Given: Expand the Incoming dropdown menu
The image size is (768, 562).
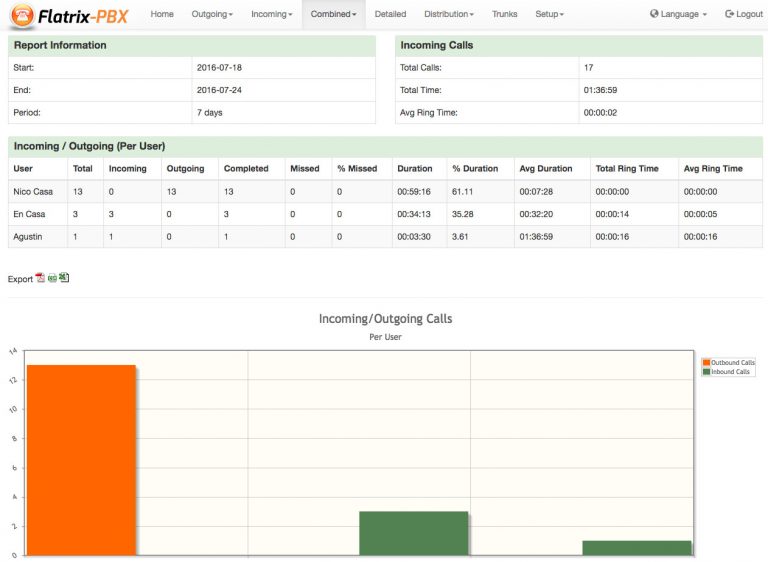Looking at the screenshot, I should point(271,14).
